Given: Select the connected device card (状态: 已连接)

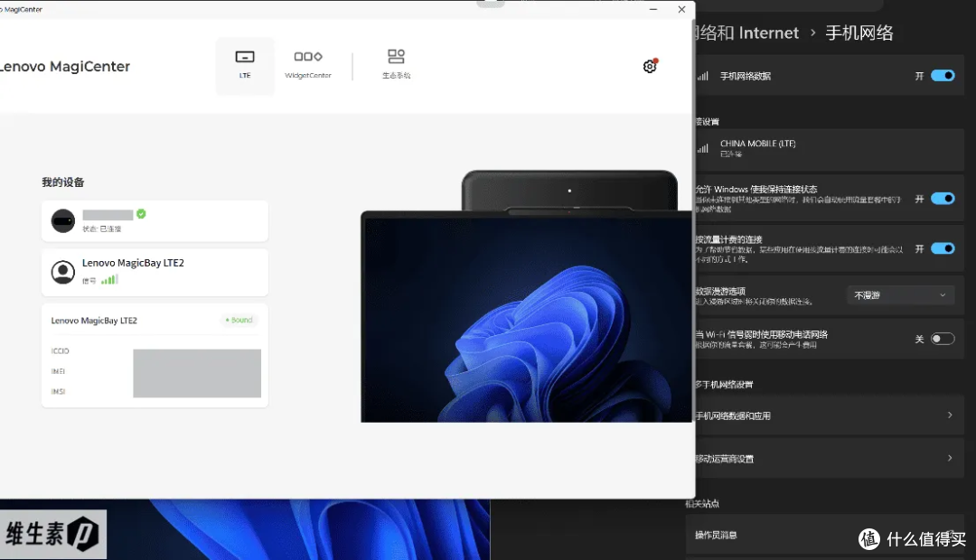Looking at the screenshot, I should pos(155,221).
